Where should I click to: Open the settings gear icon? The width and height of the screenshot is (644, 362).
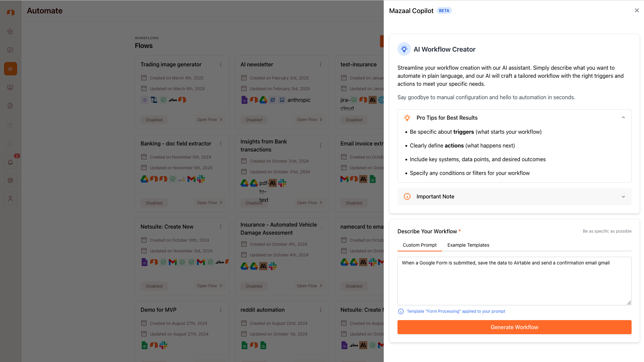pos(10,180)
